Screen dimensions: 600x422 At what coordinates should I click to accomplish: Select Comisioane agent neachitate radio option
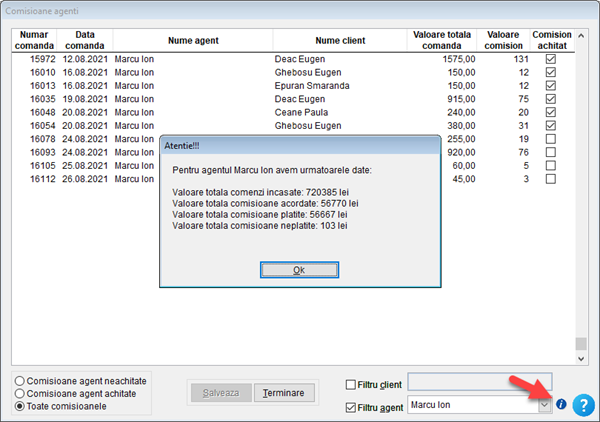22,381
